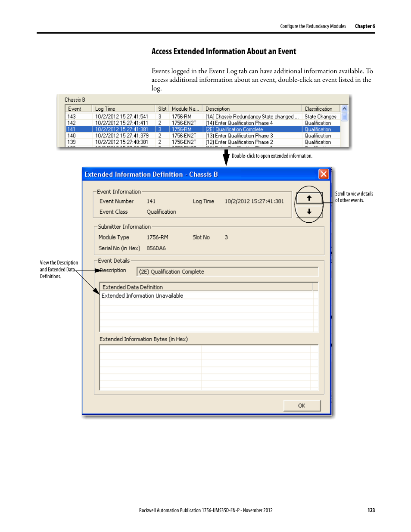The width and height of the screenshot is (411, 532).
Task: Click 1756-RM module name in row 143
Action: pyautogui.click(x=181, y=117)
